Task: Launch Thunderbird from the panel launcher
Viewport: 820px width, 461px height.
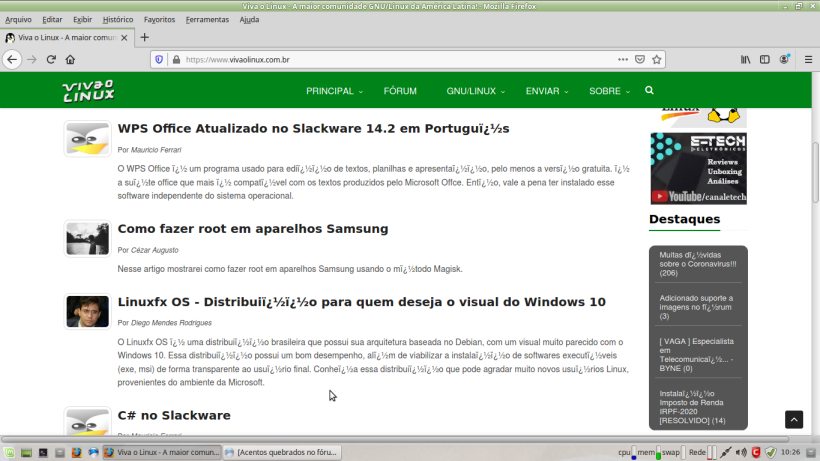Action: coord(93,453)
